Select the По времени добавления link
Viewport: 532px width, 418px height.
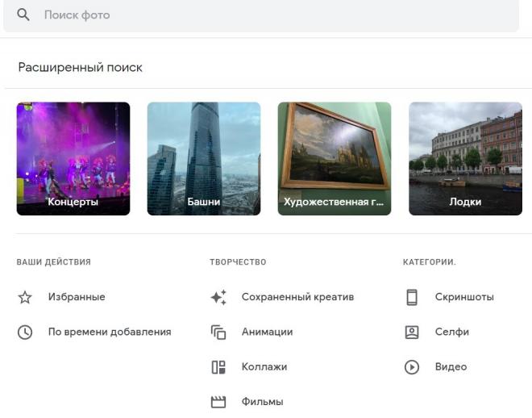tap(110, 332)
